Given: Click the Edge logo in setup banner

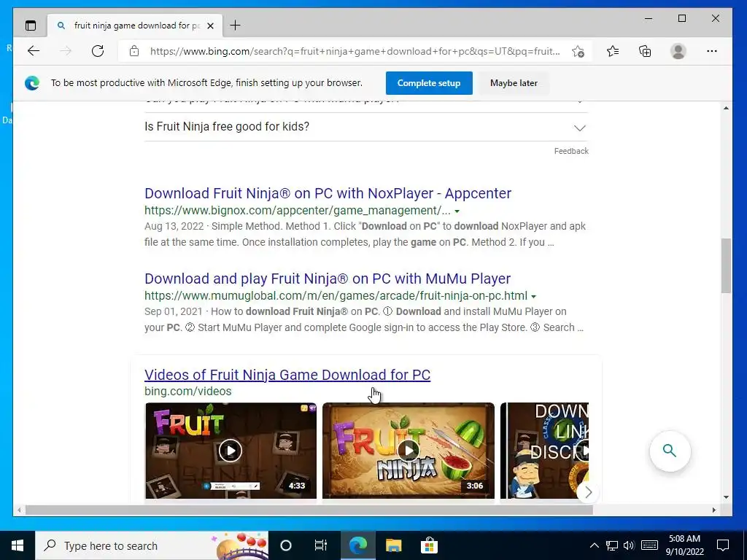Looking at the screenshot, I should click(32, 83).
